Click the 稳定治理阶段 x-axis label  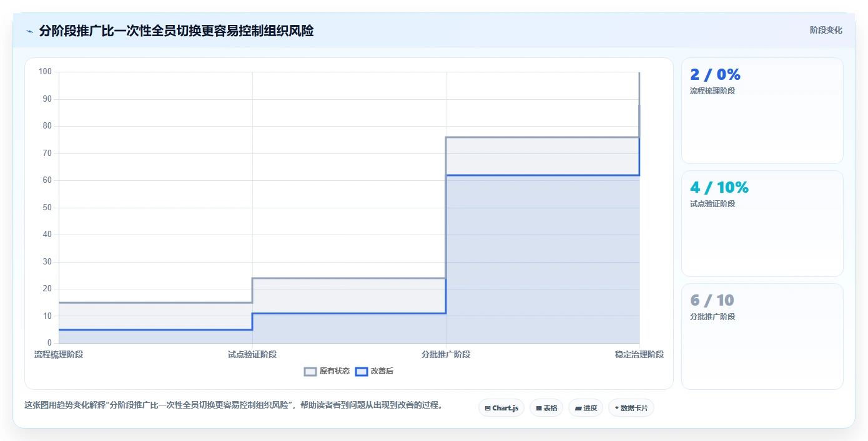(x=639, y=354)
